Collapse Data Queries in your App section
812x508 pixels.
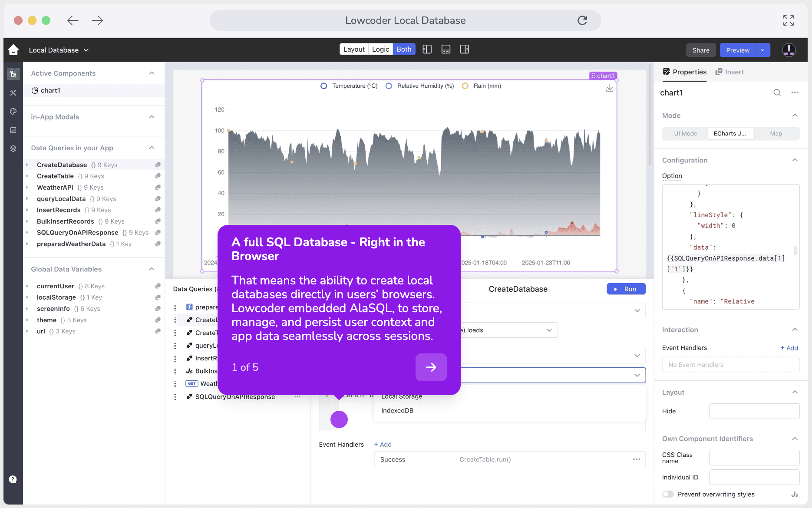[x=152, y=148]
